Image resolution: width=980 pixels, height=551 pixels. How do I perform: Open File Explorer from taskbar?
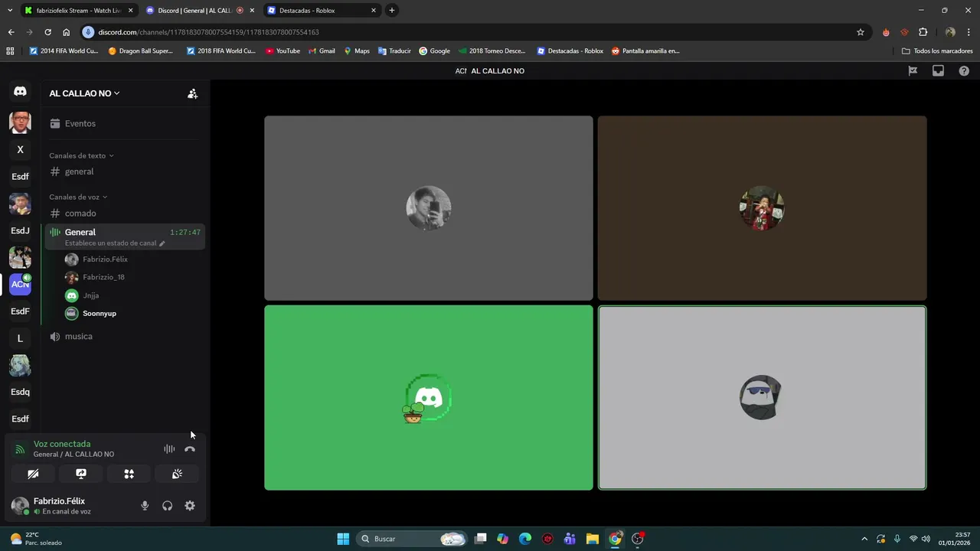click(x=593, y=539)
